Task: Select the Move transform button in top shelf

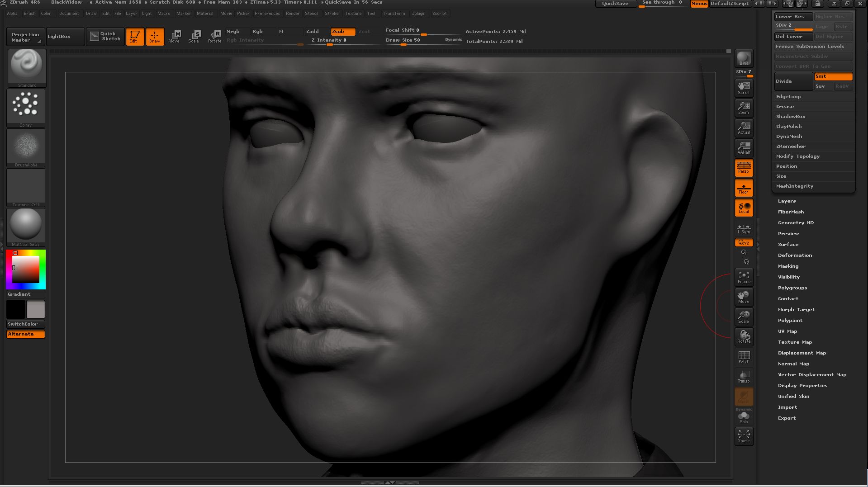Action: click(x=174, y=36)
